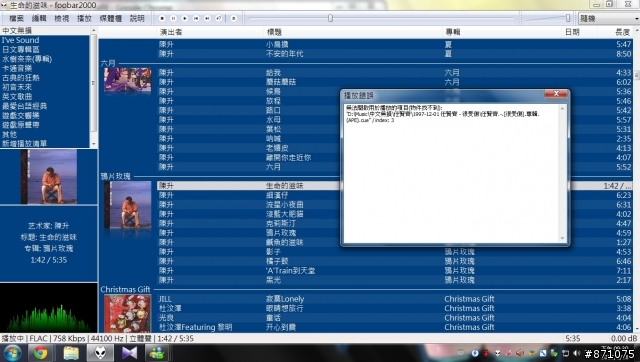Stop playback with the Stop button
This screenshot has width=640, height=362.
(162, 18)
